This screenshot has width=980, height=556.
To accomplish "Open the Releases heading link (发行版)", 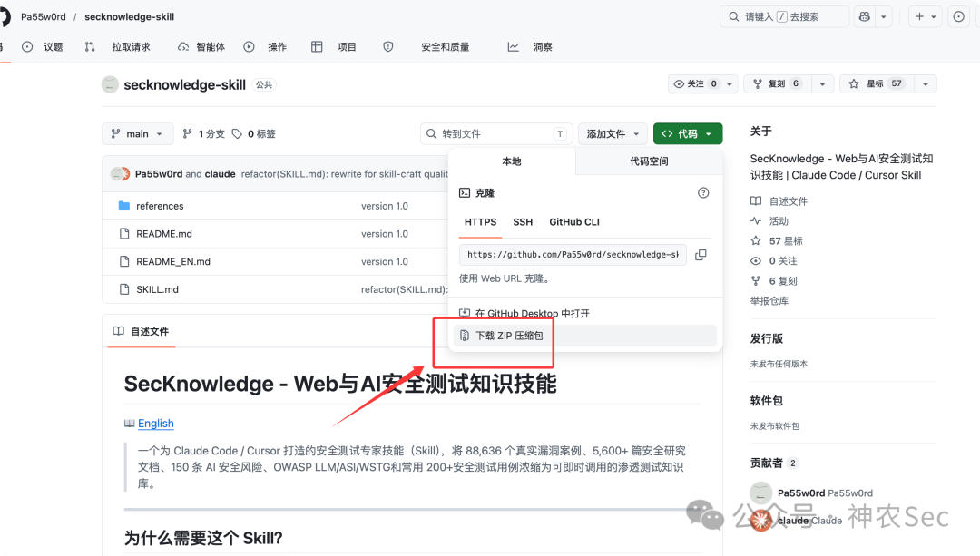I will tap(766, 338).
